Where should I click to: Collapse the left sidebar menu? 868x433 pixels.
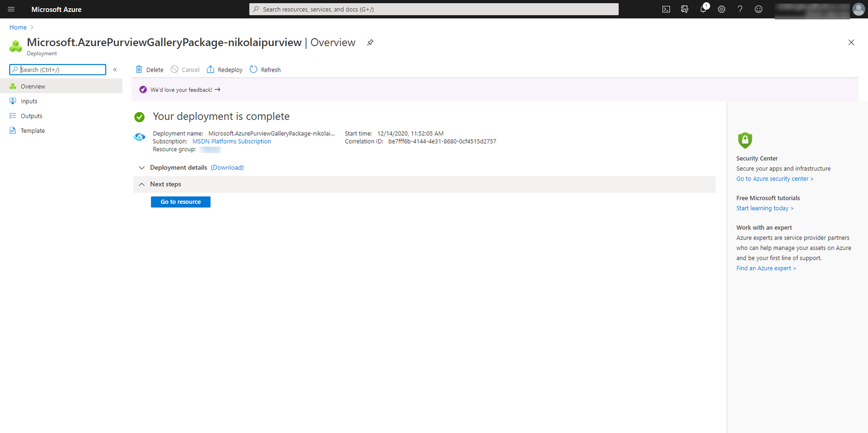click(115, 69)
